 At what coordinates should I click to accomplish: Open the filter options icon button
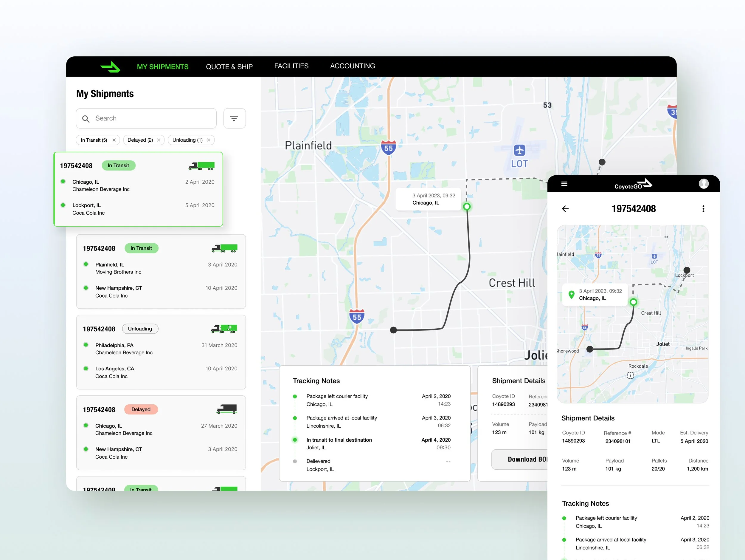[235, 118]
